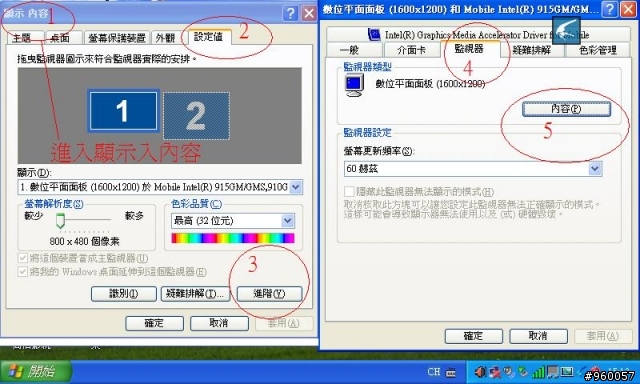Click 套用 in the monitor properties dialog
The height and width of the screenshot is (384, 640).
tap(603, 336)
